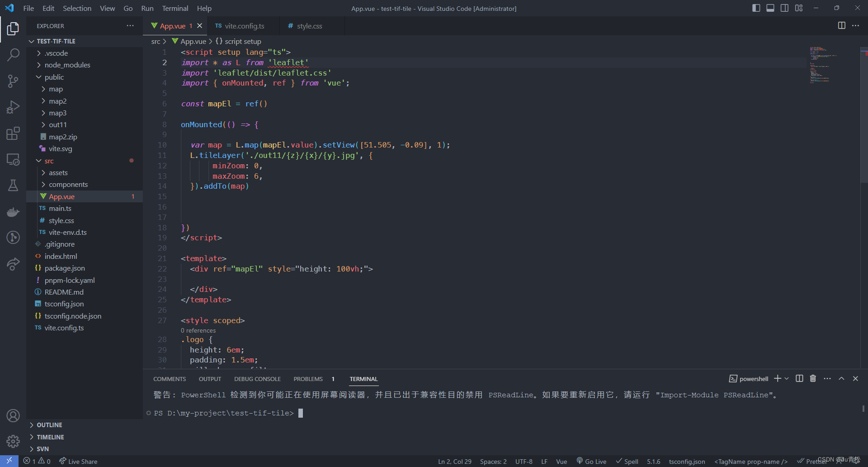
Task: Open the Terminal menu
Action: click(175, 8)
